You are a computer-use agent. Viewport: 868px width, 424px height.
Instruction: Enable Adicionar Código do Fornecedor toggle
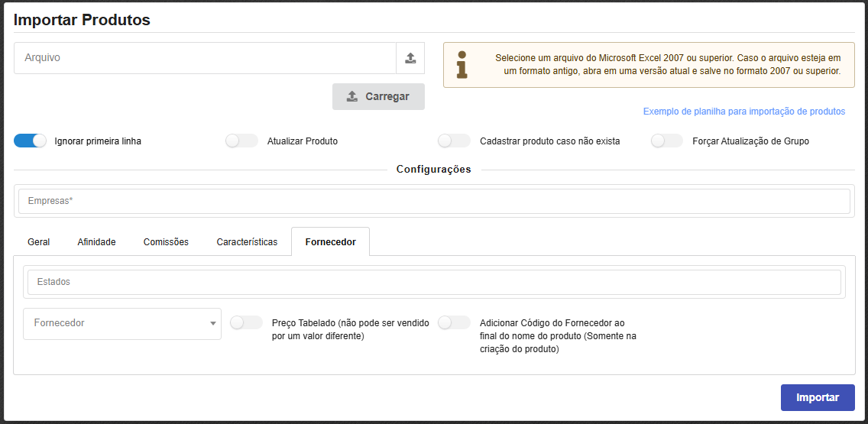(x=454, y=322)
